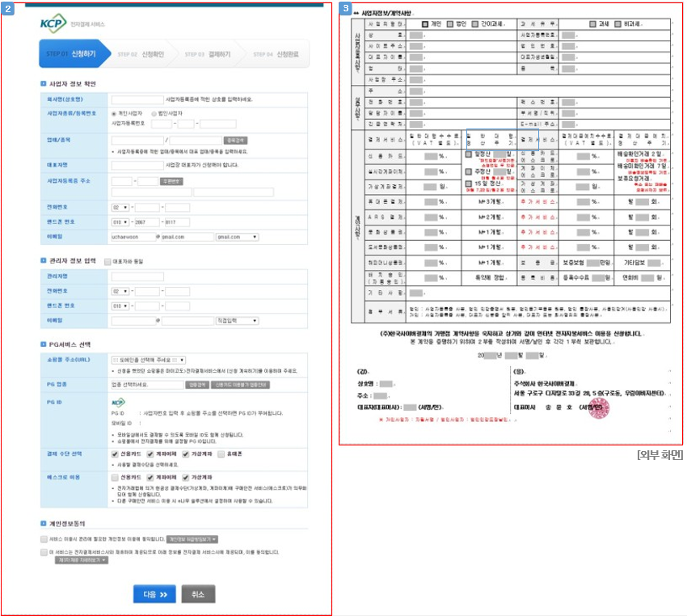Click the search button beside the 업태/종목 fields
The height and width of the screenshot is (616, 687).
(235, 140)
